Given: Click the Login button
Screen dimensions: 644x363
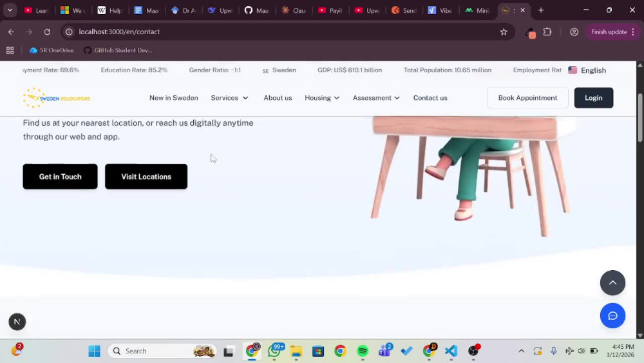Looking at the screenshot, I should coord(594,98).
